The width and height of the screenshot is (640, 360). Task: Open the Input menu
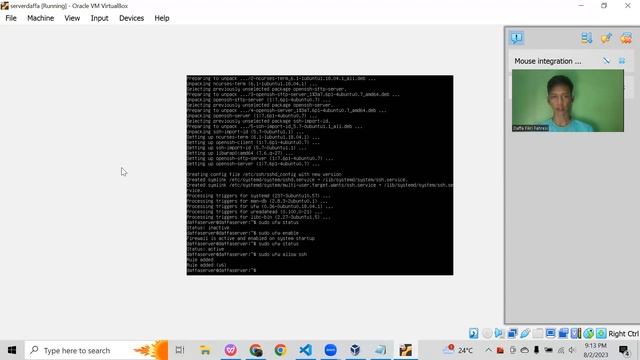pos(99,18)
